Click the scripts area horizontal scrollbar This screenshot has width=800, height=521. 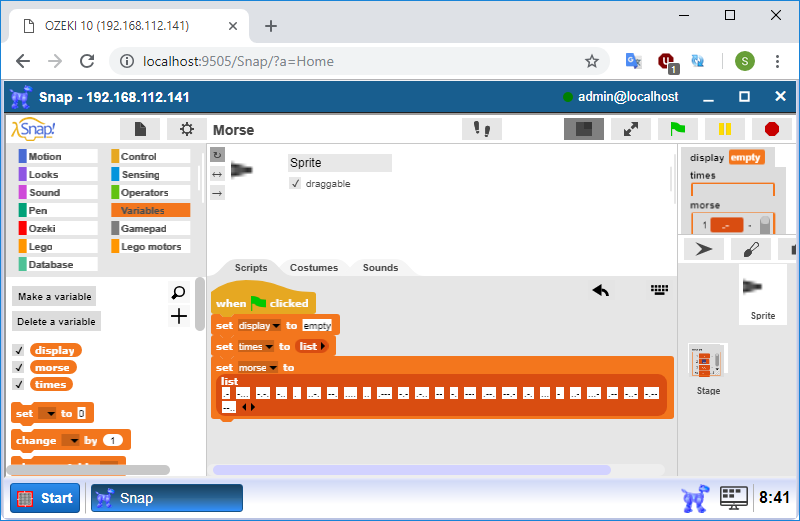[x=411, y=469]
